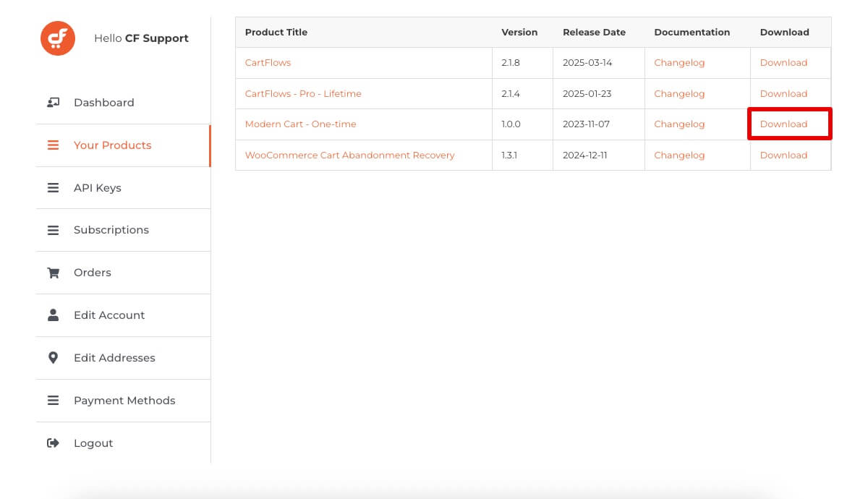Click the Download column header
Screen dimensions: 868x499
point(784,33)
